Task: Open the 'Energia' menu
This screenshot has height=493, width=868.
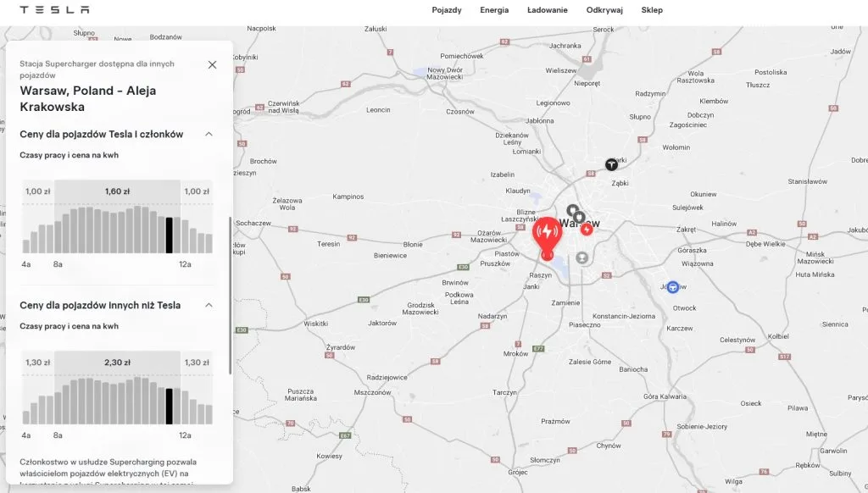Action: 494,10
